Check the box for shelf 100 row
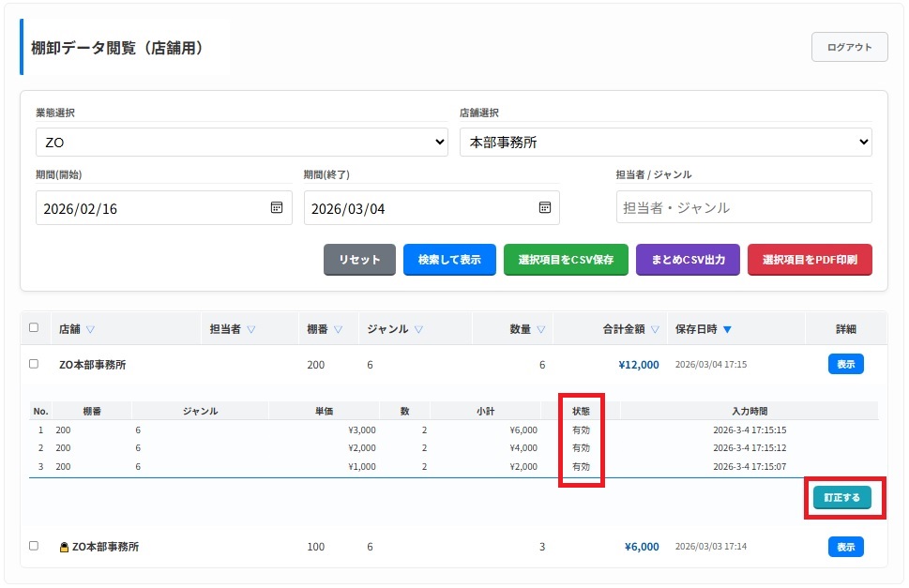 pyautogui.click(x=34, y=546)
